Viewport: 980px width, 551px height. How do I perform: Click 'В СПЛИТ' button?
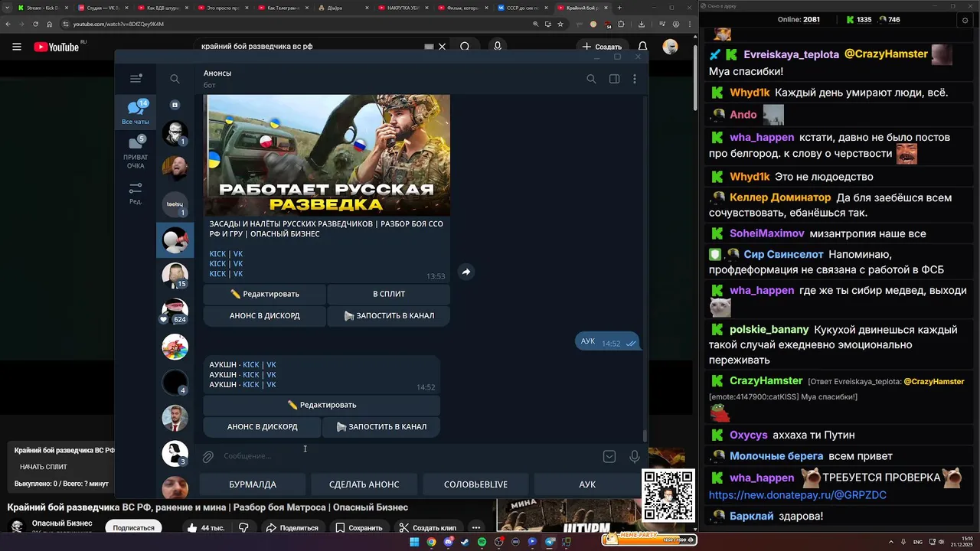389,294
